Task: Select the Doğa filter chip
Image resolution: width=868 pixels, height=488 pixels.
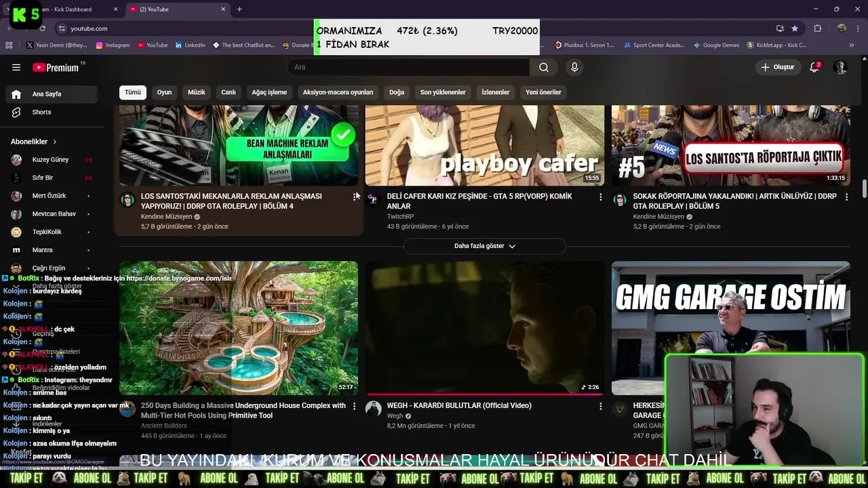Action: pos(397,92)
